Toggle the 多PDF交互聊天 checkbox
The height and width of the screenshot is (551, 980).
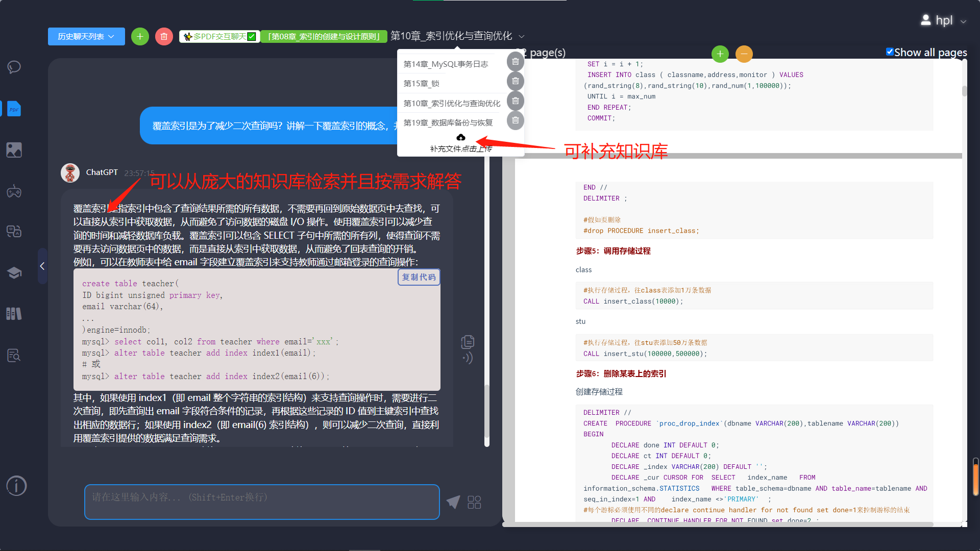(x=252, y=37)
